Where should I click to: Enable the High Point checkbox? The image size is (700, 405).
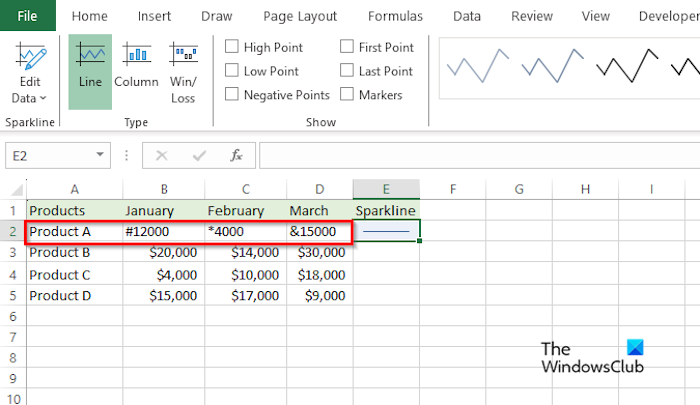(x=231, y=46)
